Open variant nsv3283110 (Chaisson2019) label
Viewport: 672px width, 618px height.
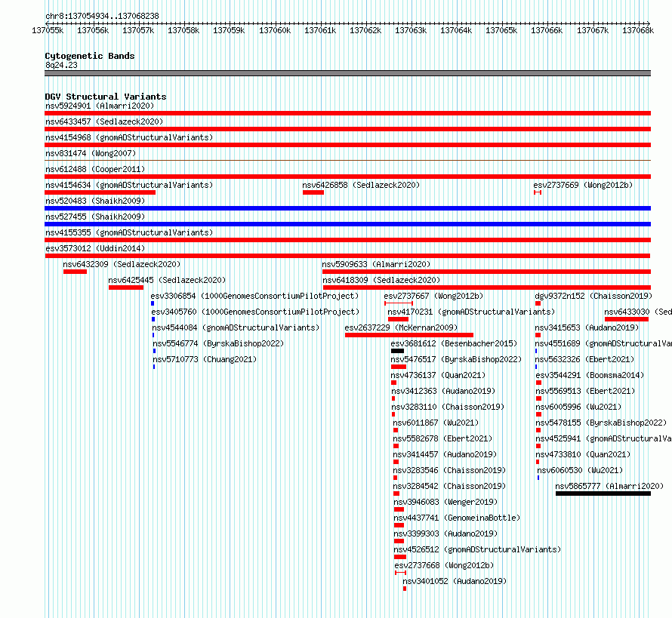448,407
